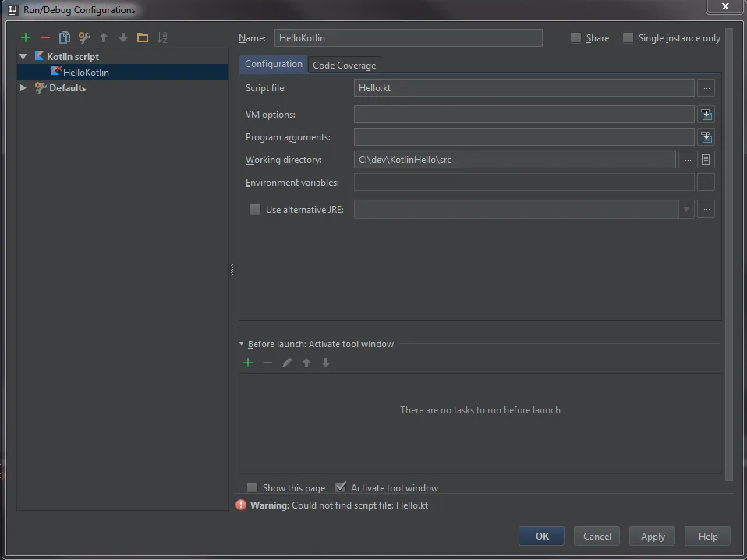Check Use alternative JRE

(255, 209)
